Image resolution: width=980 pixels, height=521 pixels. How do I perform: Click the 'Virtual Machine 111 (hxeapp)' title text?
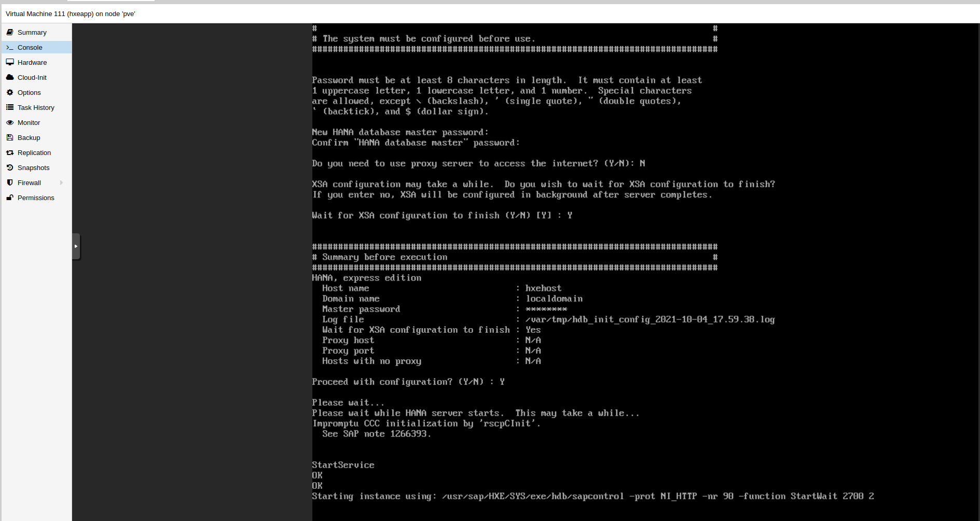coord(71,14)
